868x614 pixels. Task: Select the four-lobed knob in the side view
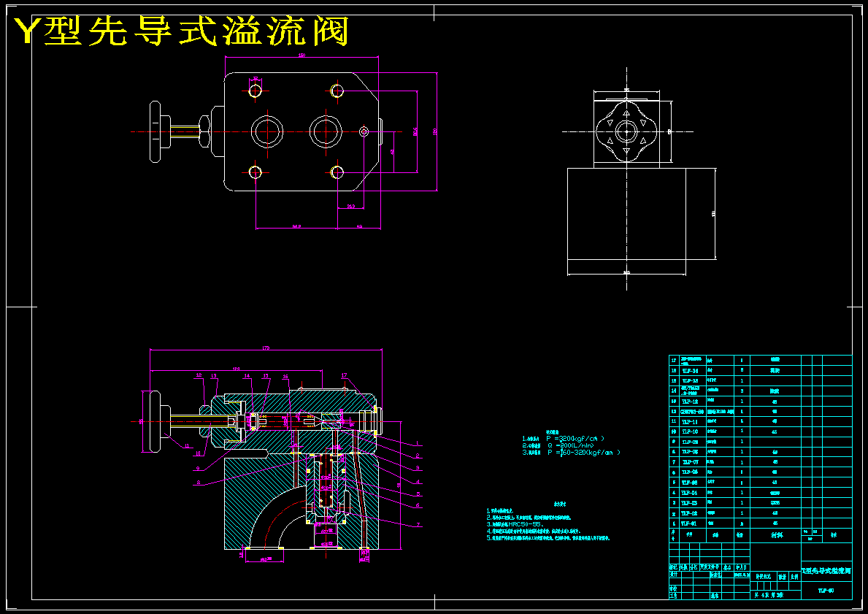[626, 131]
